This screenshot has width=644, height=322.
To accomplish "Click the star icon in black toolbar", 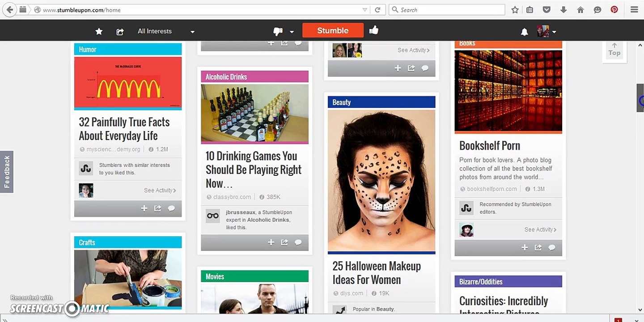I will pyautogui.click(x=99, y=31).
